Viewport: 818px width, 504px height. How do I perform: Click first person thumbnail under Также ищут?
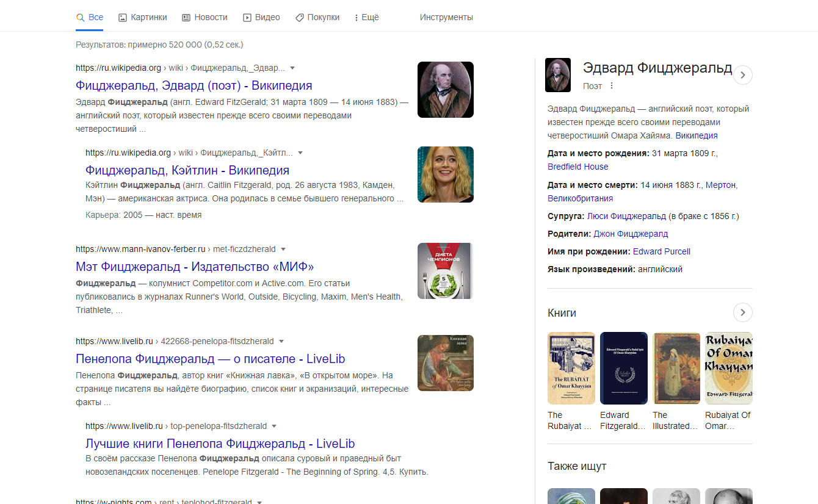pos(571,496)
